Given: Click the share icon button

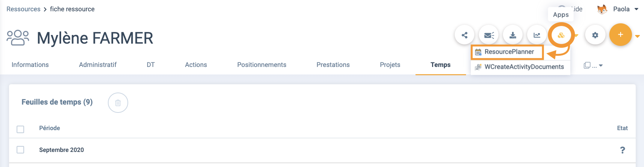Looking at the screenshot, I should (x=465, y=35).
